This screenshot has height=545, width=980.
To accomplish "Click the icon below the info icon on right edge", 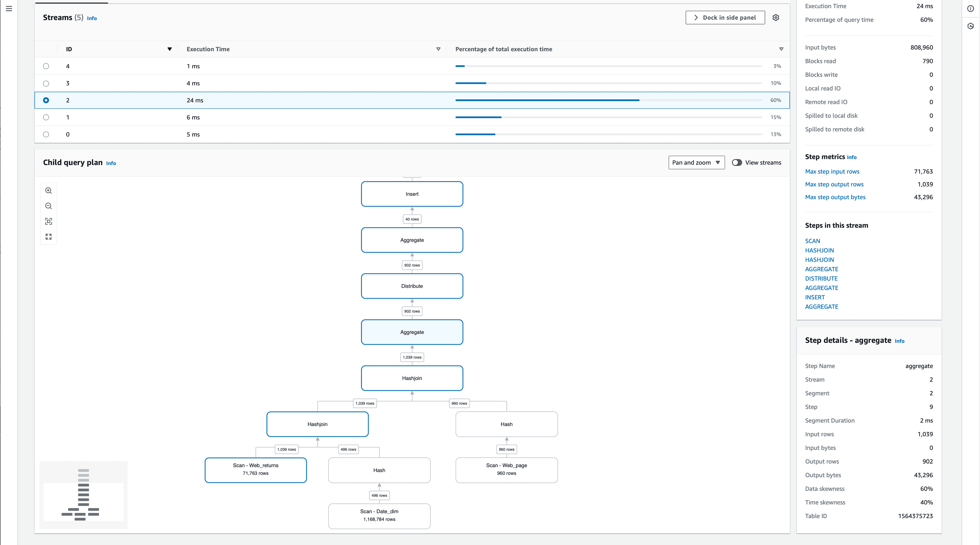I will click(970, 26).
